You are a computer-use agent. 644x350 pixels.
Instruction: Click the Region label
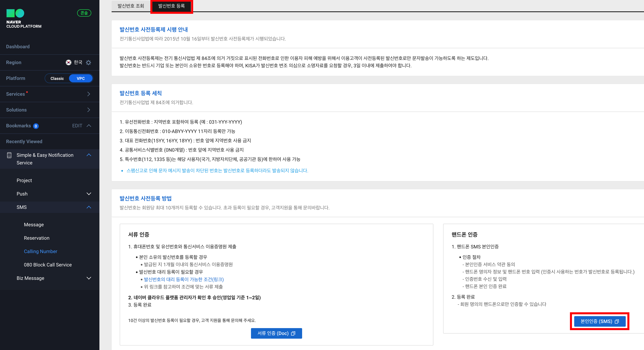14,62
